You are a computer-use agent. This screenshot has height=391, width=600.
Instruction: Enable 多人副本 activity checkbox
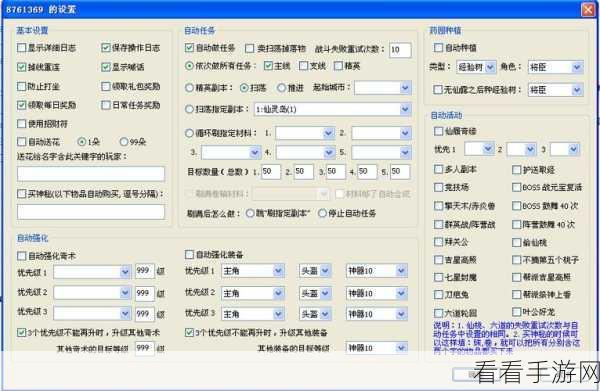(439, 169)
